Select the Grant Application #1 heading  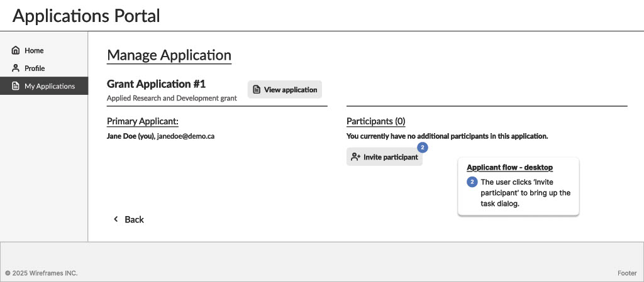click(x=156, y=84)
